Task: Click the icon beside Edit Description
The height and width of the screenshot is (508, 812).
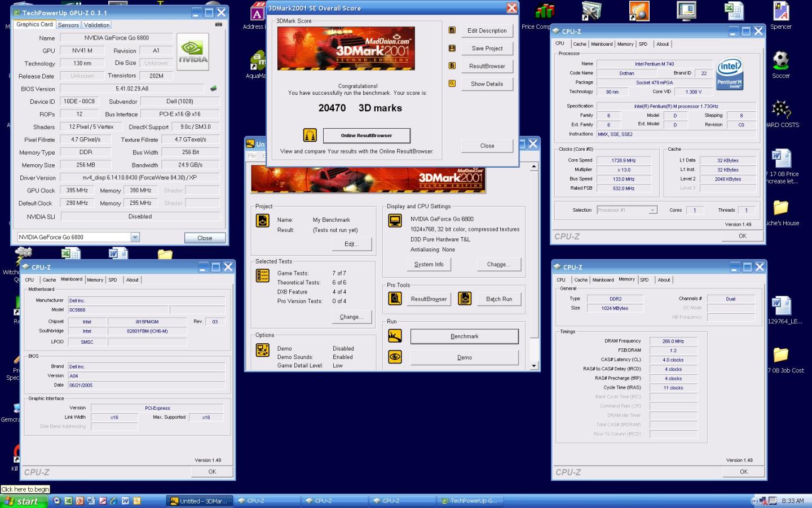Action: tap(452, 30)
